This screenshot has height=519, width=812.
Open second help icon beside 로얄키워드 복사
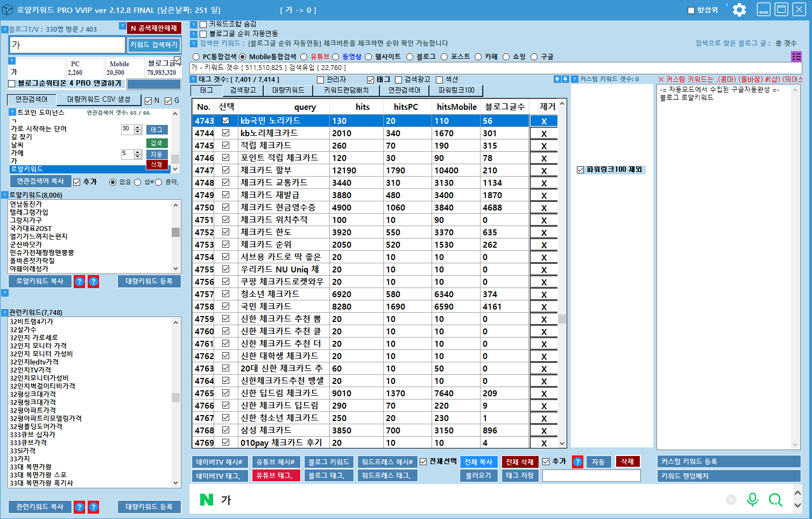(93, 281)
